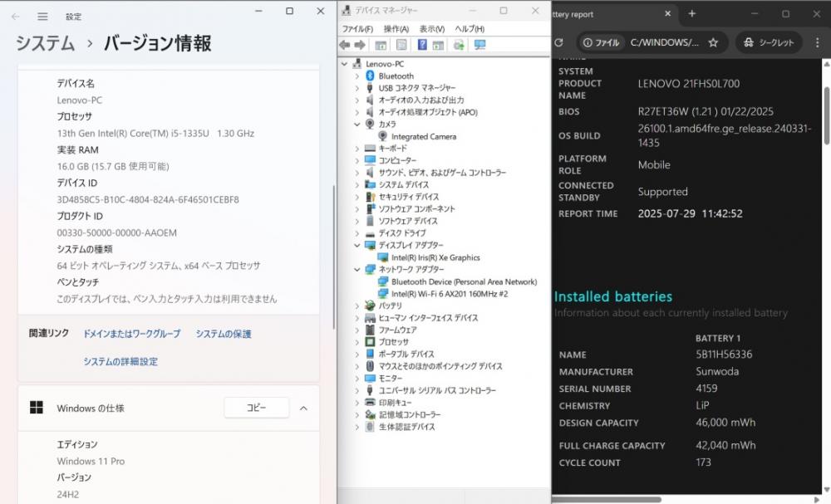The width and height of the screenshot is (831, 504).
Task: Click the monitor icon in Device Manager toolbar
Action: pyautogui.click(x=480, y=45)
